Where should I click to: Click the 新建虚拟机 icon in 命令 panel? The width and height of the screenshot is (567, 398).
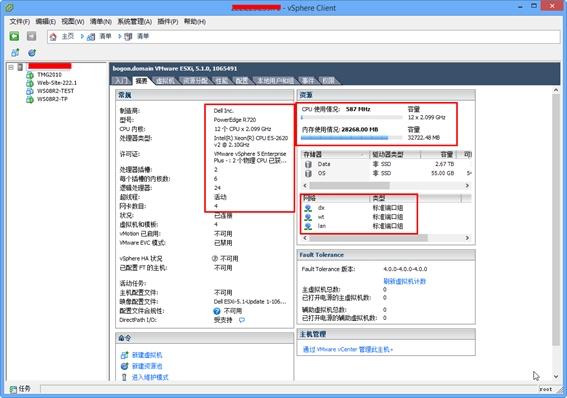click(x=124, y=355)
